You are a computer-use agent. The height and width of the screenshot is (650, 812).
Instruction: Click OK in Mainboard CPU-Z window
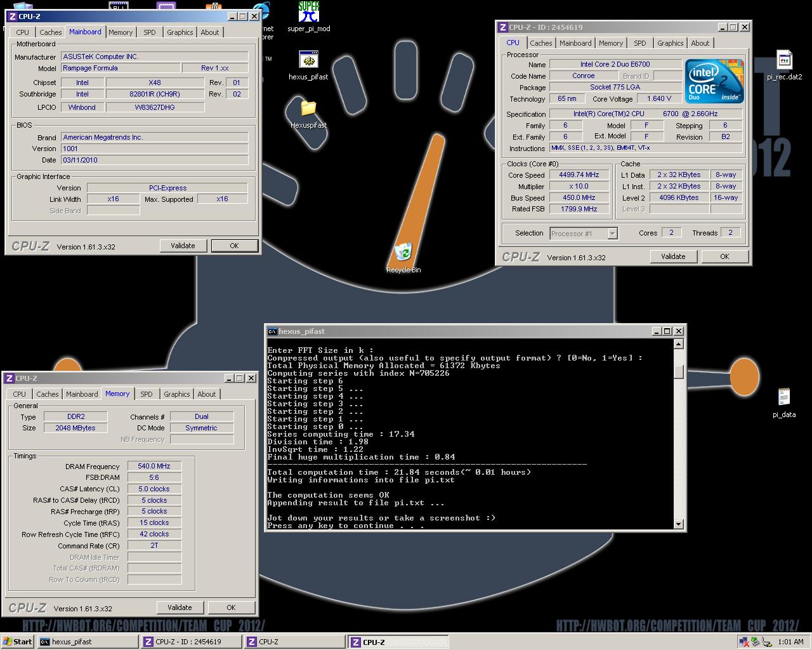coord(234,246)
